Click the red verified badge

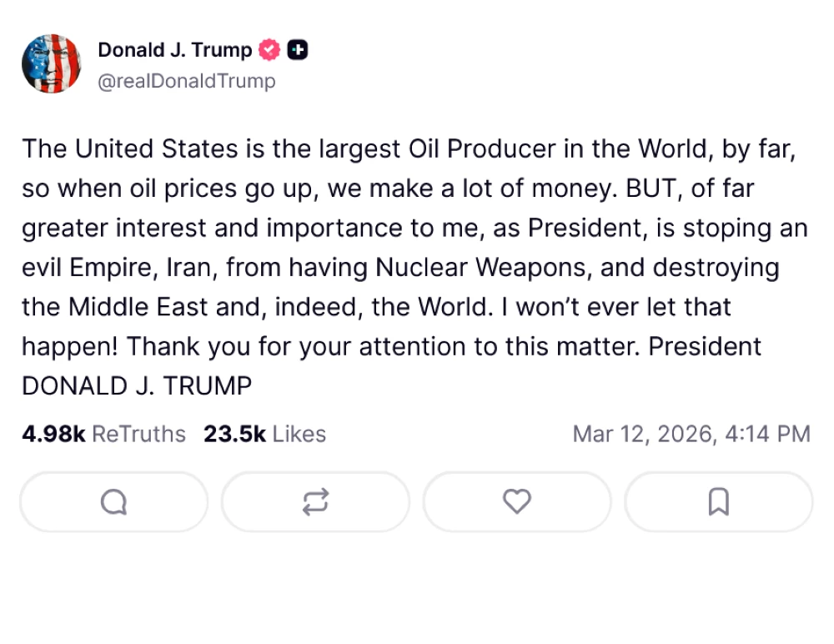pos(269,51)
